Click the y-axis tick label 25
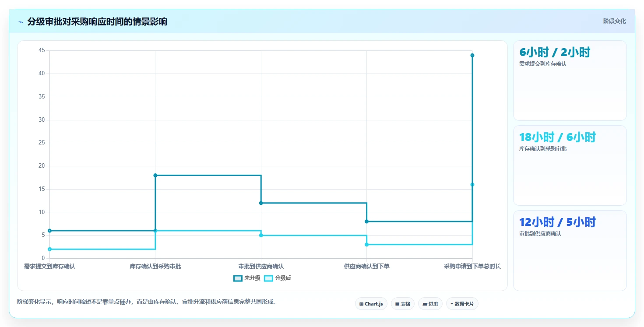 [x=42, y=143]
